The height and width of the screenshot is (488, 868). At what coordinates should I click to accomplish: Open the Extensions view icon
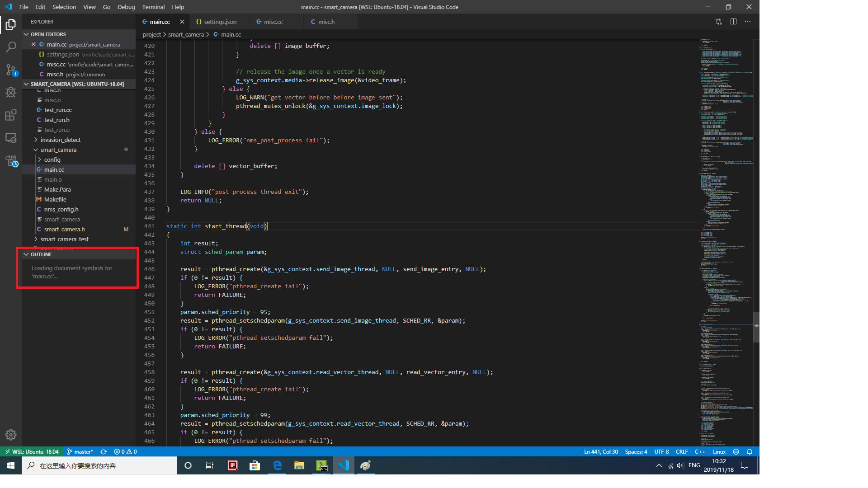coord(11,115)
